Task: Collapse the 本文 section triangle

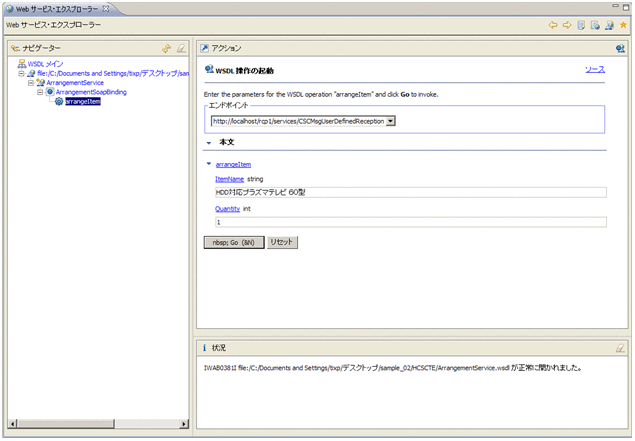Action: (x=208, y=143)
